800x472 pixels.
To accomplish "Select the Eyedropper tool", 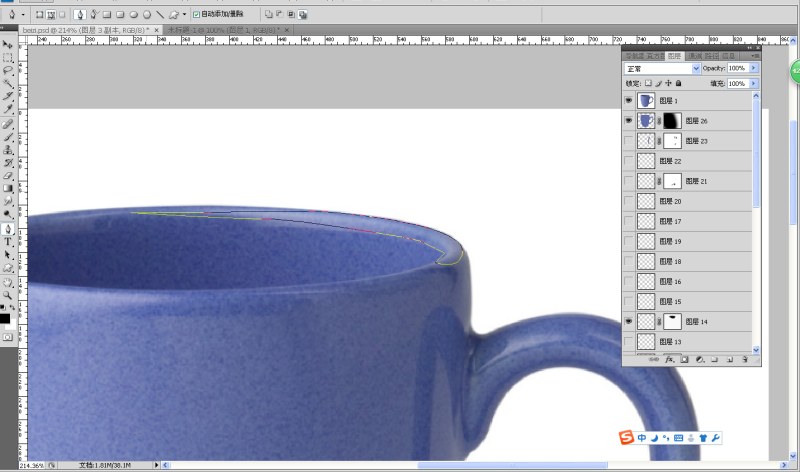I will 8,109.
